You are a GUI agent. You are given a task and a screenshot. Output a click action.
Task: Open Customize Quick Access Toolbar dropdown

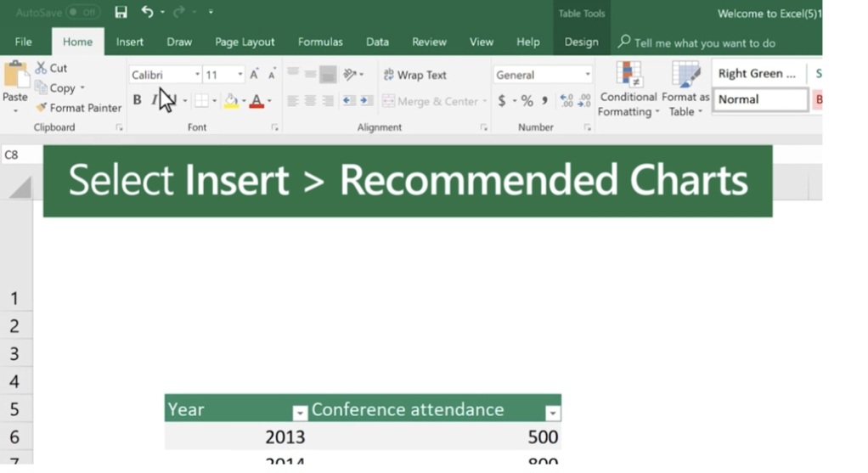pyautogui.click(x=211, y=12)
